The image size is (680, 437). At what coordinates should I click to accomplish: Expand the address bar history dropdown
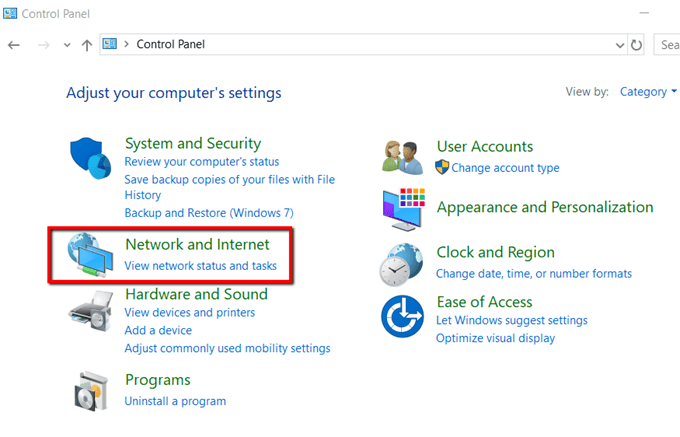click(x=620, y=45)
